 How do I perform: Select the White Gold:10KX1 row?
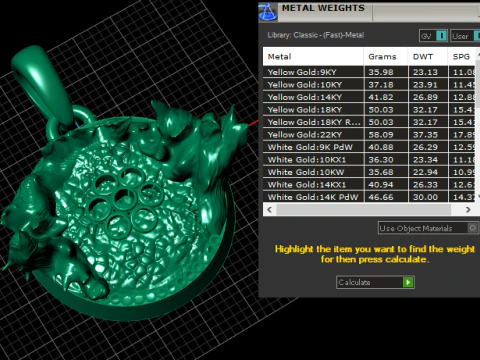(369, 160)
